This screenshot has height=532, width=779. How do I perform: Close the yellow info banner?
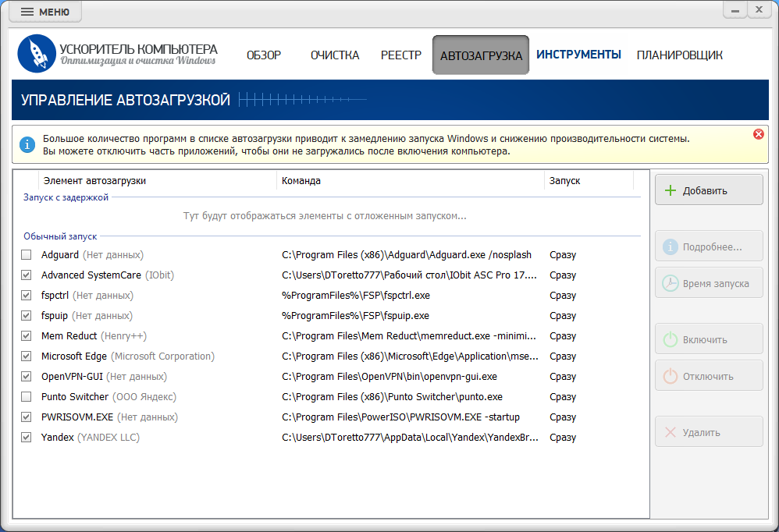pyautogui.click(x=759, y=134)
